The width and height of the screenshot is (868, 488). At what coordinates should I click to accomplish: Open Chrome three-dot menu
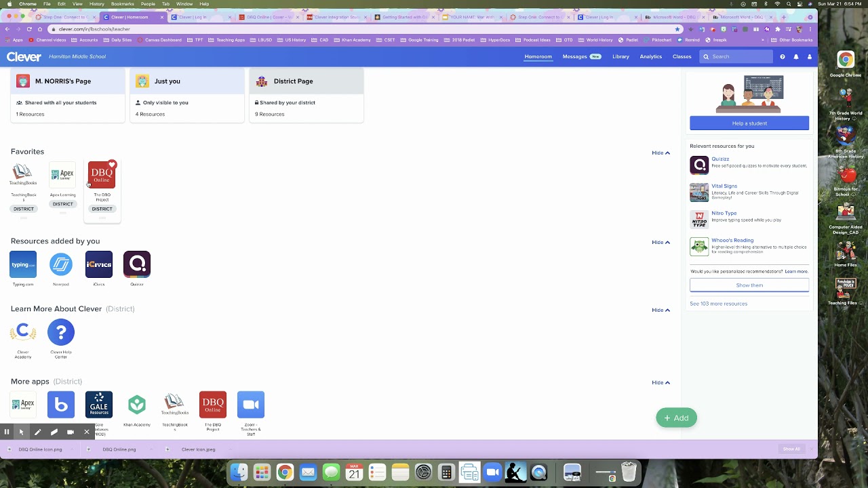click(x=812, y=29)
